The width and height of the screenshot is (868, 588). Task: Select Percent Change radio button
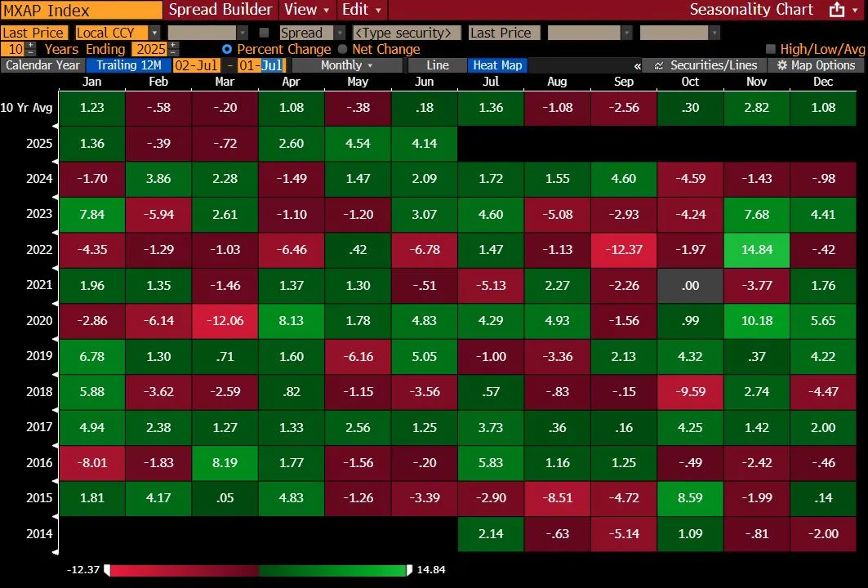point(226,49)
